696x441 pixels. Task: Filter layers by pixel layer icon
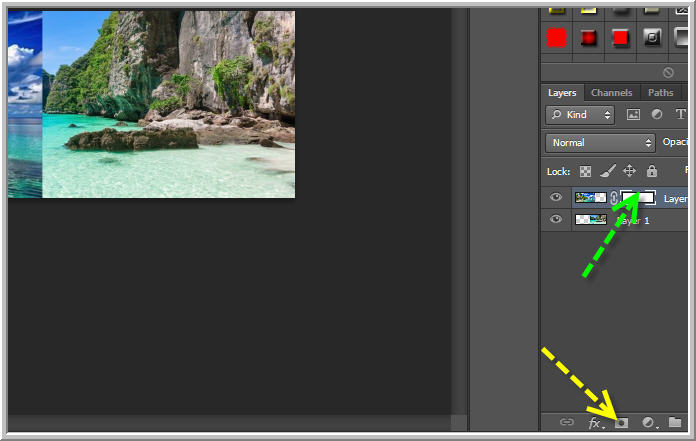click(633, 115)
